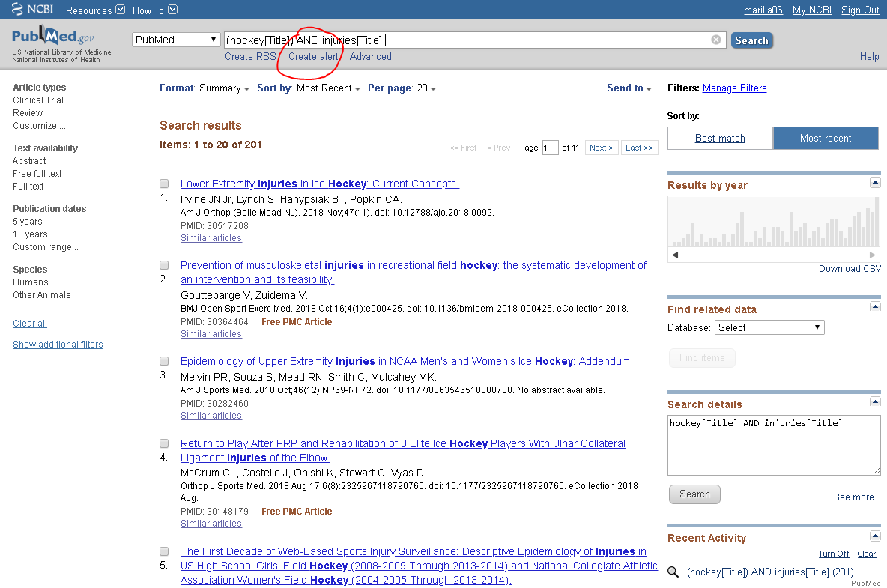This screenshot has height=588, width=887.
Task: Click Create alert link
Action: [313, 56]
